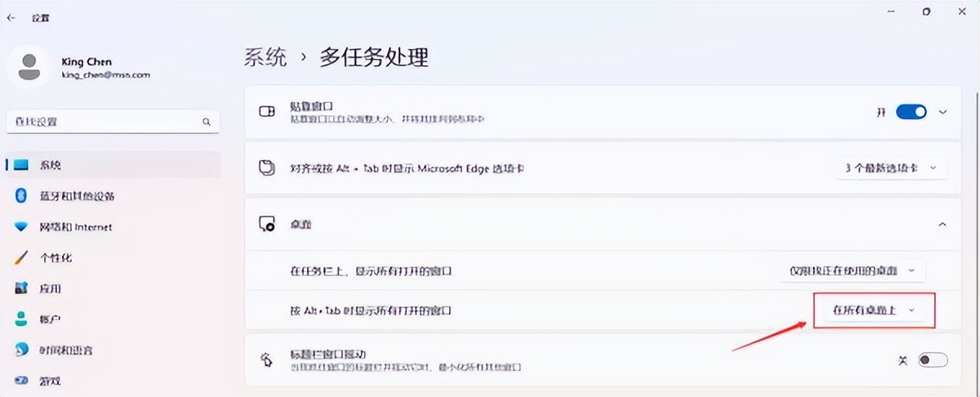Viewport: 980px width, 397px height.
Task: Open 游戏 settings
Action: click(113, 381)
